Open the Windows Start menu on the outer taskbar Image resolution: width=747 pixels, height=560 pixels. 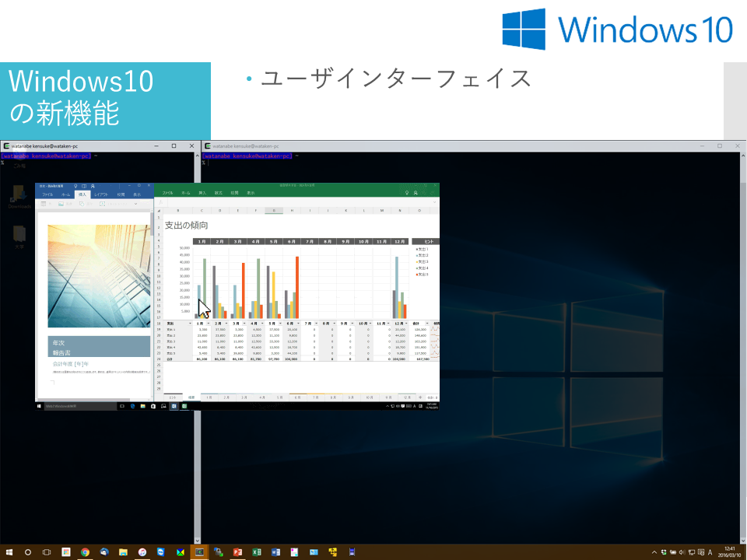click(x=9, y=552)
